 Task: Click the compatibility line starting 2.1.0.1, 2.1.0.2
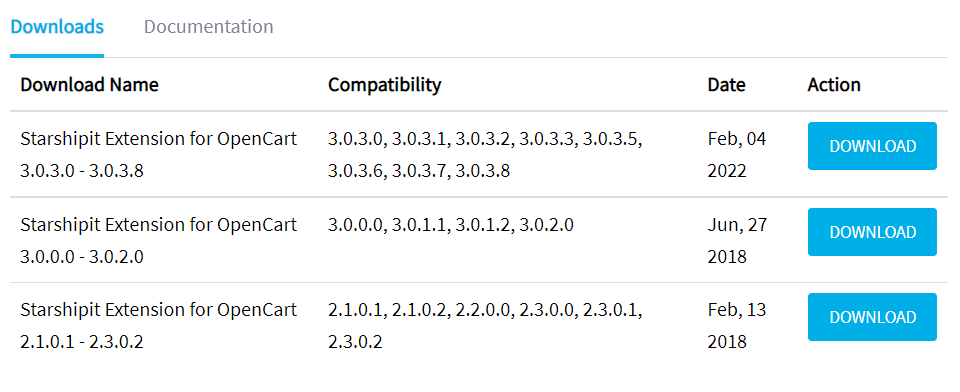[485, 310]
